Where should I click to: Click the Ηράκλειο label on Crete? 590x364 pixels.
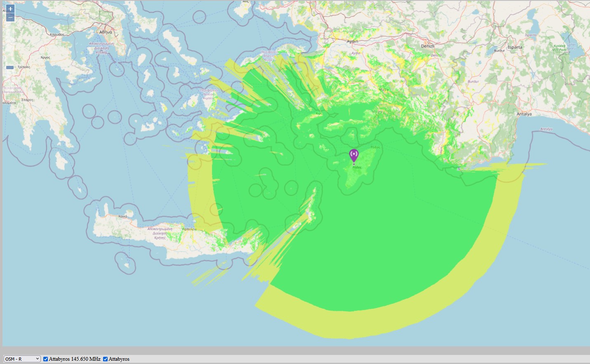pyautogui.click(x=190, y=229)
